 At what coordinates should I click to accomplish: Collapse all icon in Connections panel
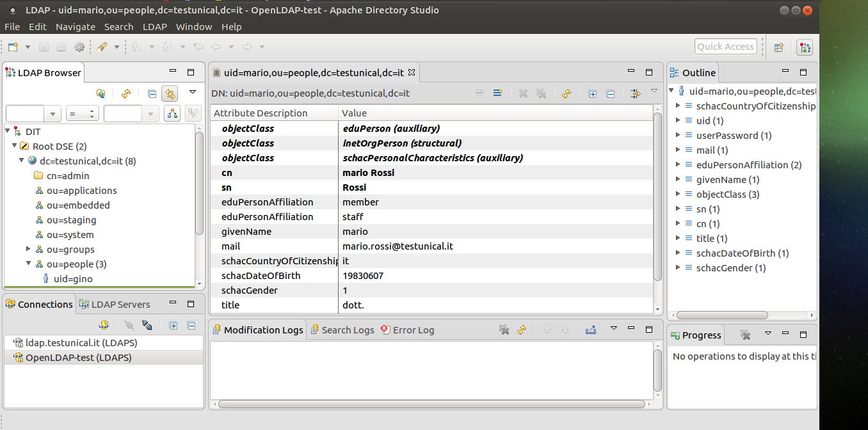(191, 325)
